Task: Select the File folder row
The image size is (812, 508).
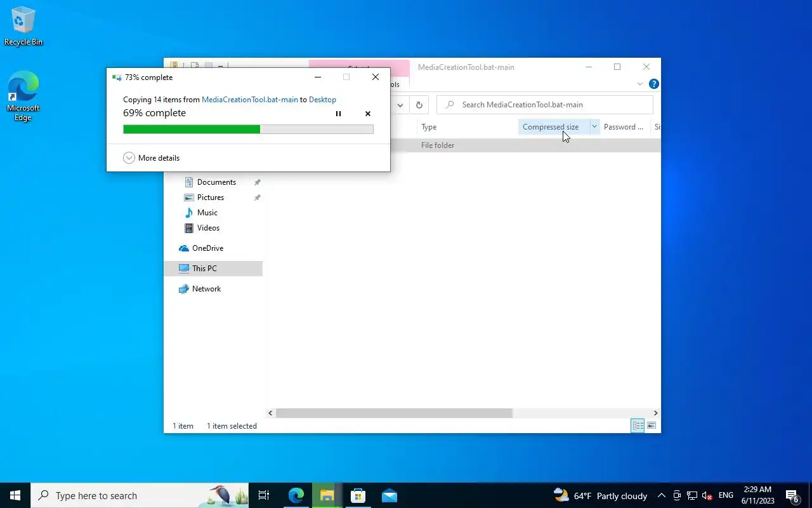Action: (x=525, y=145)
